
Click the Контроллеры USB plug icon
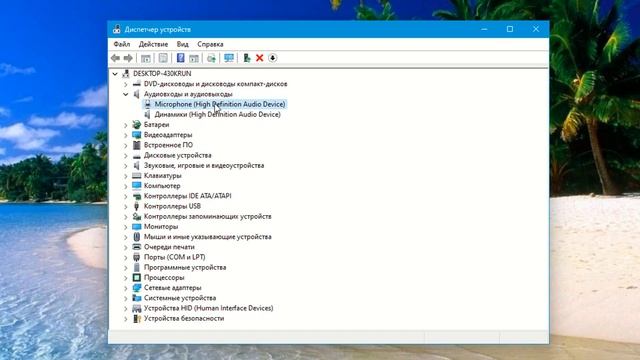click(137, 206)
